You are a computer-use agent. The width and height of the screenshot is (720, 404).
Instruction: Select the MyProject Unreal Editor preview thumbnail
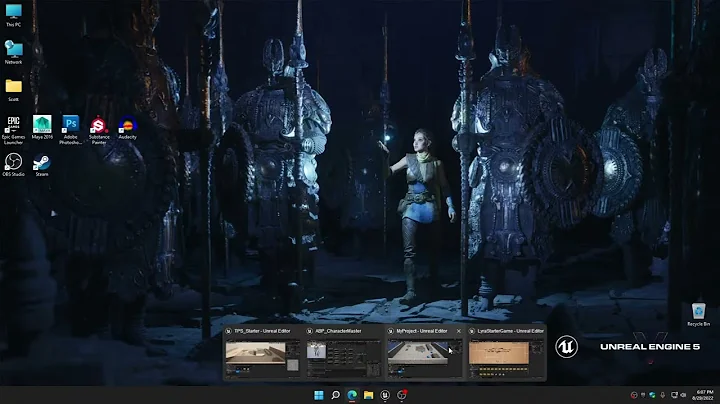pyautogui.click(x=425, y=353)
